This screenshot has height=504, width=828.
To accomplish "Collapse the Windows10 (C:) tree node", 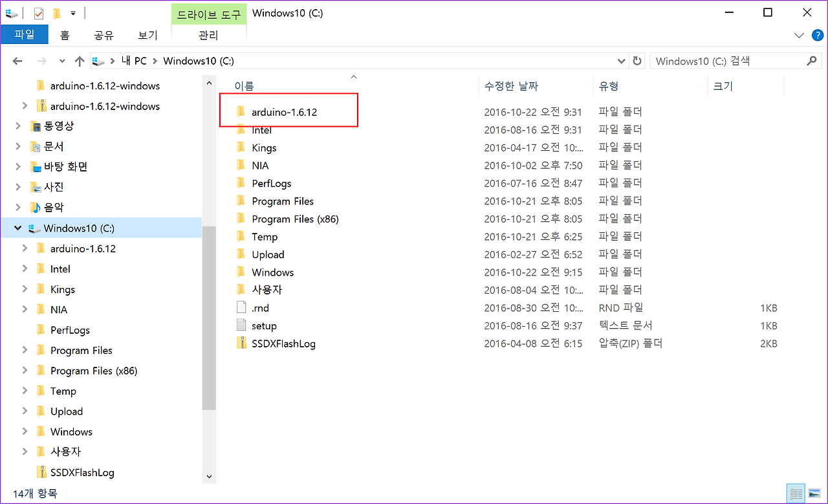I will 18,228.
